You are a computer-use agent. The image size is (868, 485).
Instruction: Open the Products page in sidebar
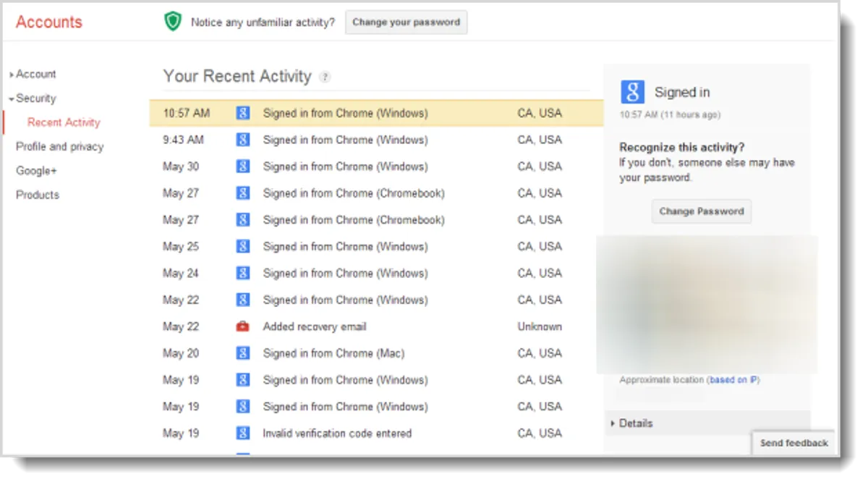point(38,195)
